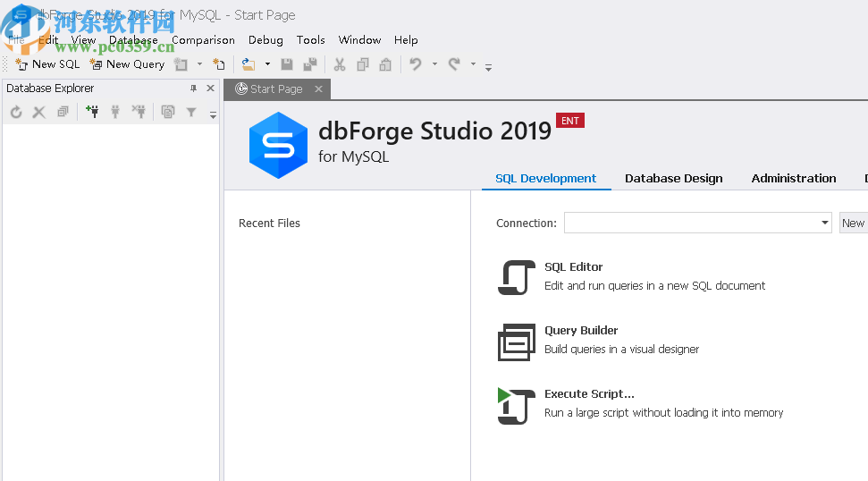Screen dimensions: 868x481
Task: Click 'Build queries in a visual designer' text
Action: pos(621,350)
